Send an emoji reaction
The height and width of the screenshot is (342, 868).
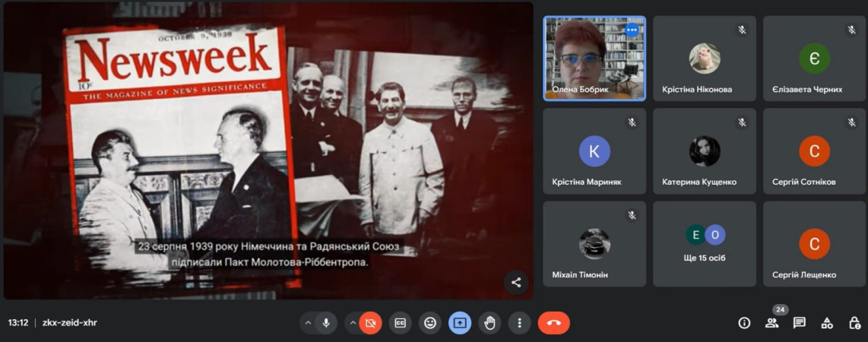click(x=430, y=323)
